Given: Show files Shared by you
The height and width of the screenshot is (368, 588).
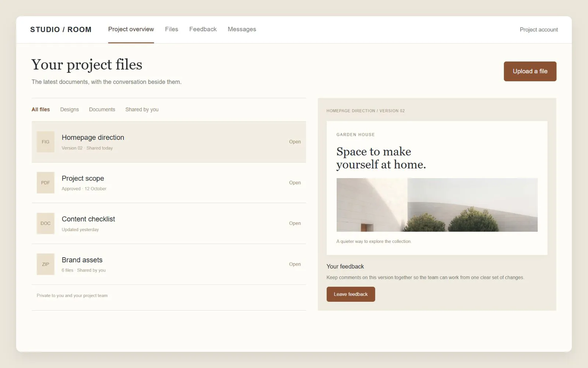Looking at the screenshot, I should [142, 110].
